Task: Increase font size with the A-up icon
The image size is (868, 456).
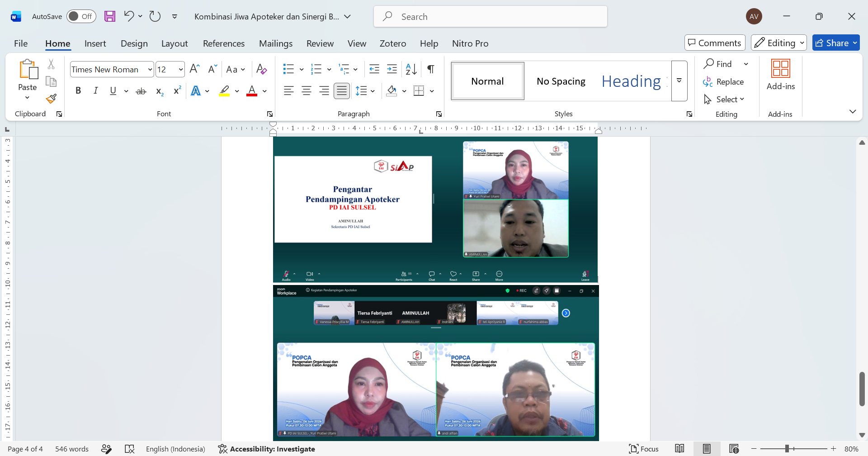Action: pyautogui.click(x=195, y=69)
